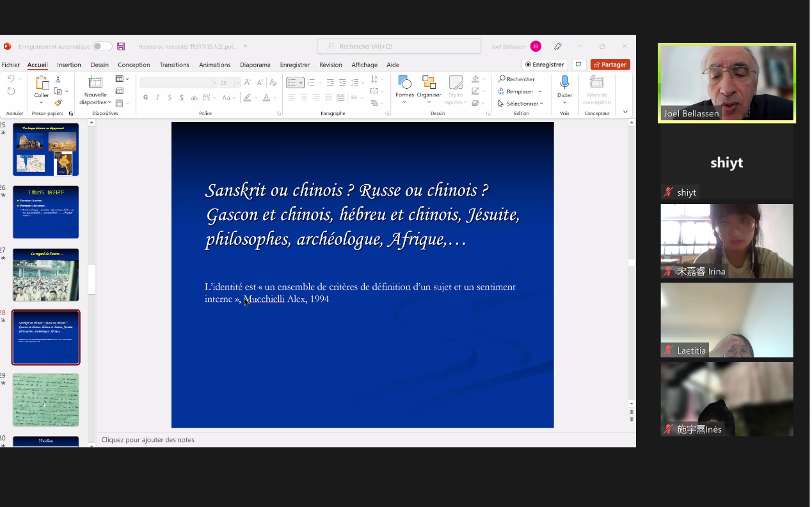Select the Format Painter brush
Viewport: 812px width, 507px height.
coord(58,103)
